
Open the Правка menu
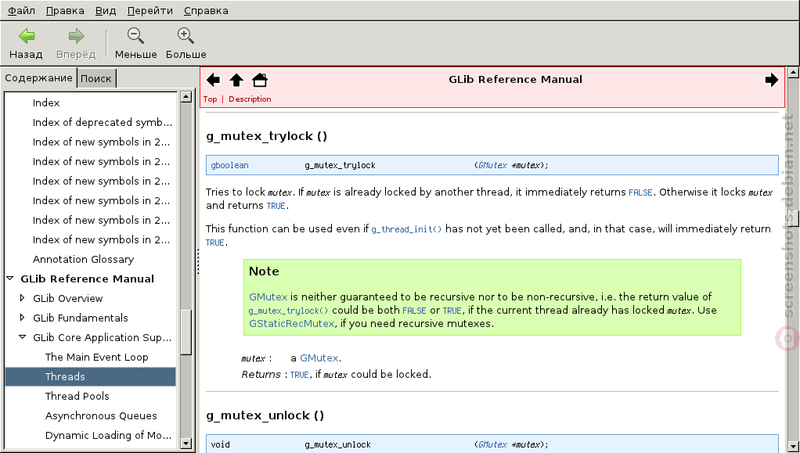pyautogui.click(x=65, y=11)
